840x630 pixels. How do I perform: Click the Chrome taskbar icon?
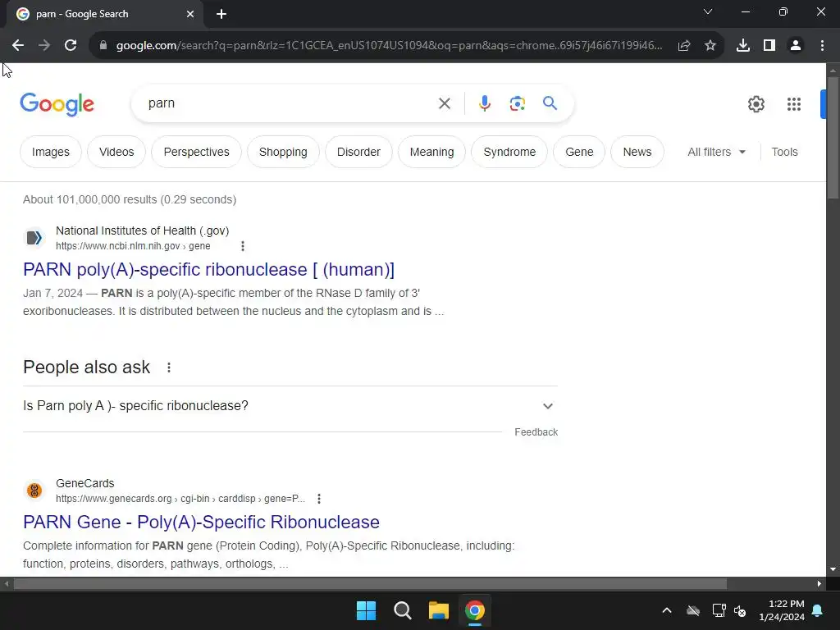pos(475,610)
